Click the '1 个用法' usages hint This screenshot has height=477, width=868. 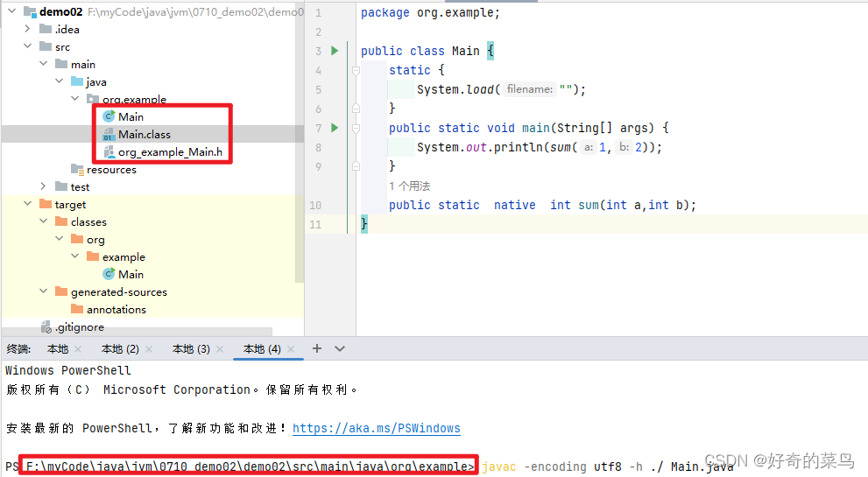click(410, 186)
